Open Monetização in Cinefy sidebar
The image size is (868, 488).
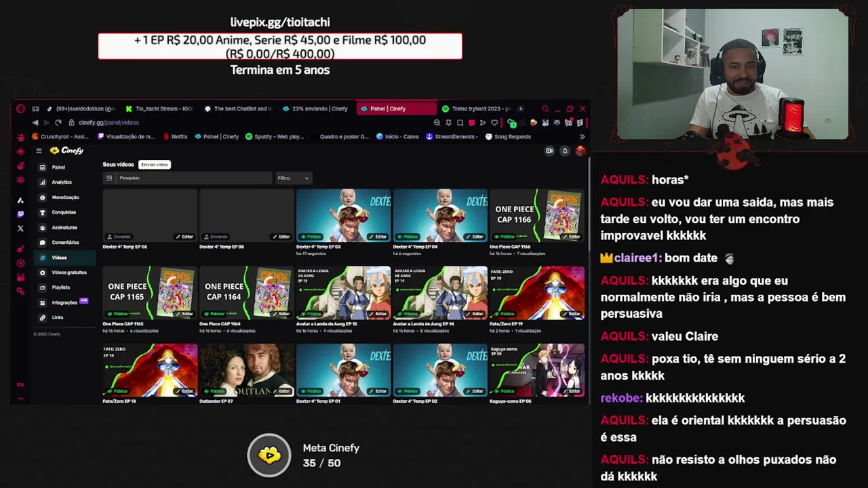click(64, 197)
